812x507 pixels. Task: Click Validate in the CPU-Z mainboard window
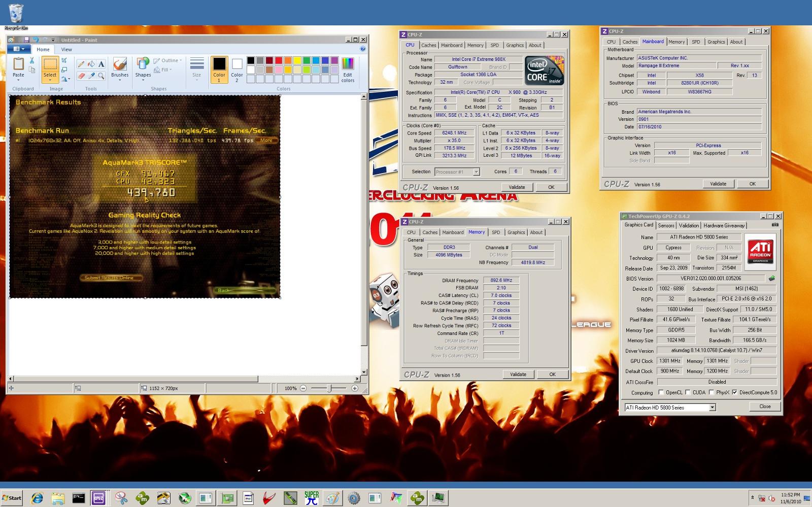point(718,184)
